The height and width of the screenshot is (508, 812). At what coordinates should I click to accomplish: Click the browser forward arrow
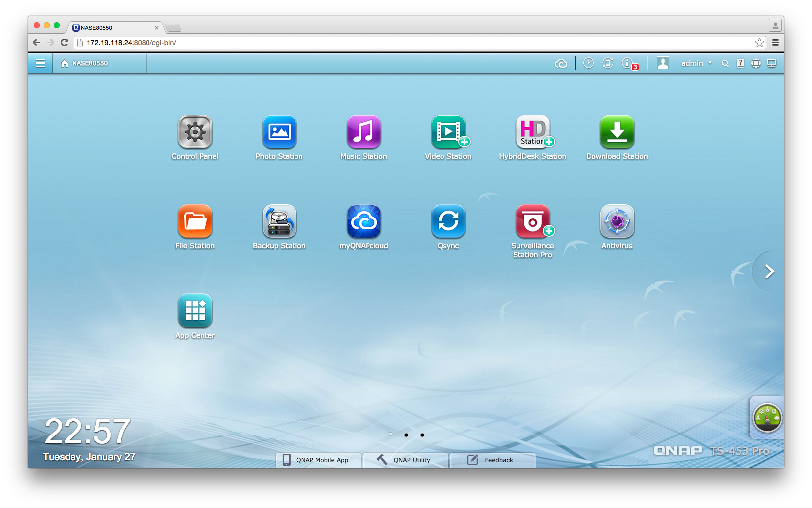(x=50, y=43)
